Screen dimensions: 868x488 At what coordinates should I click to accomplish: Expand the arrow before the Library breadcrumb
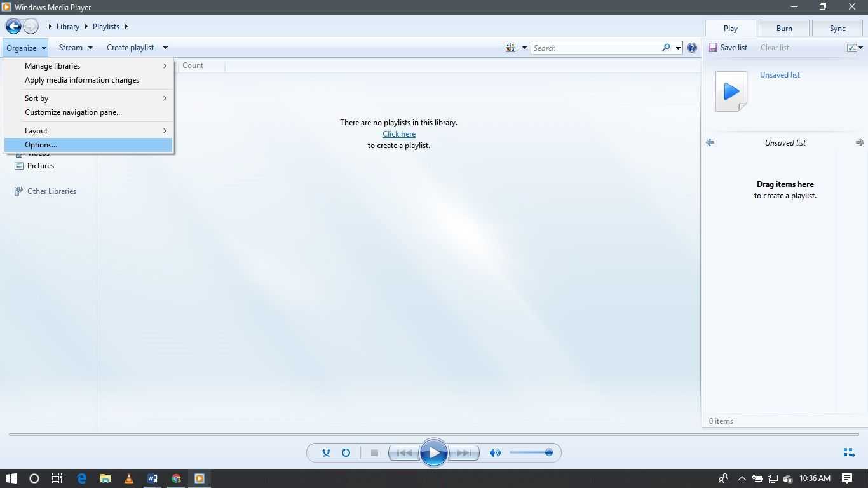click(50, 27)
